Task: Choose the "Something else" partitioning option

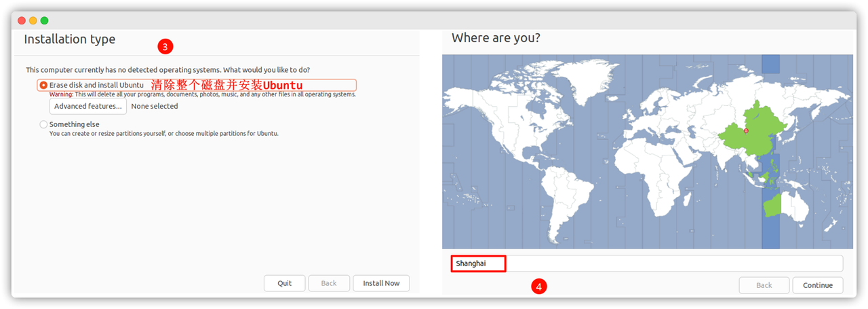Action: coord(44,125)
